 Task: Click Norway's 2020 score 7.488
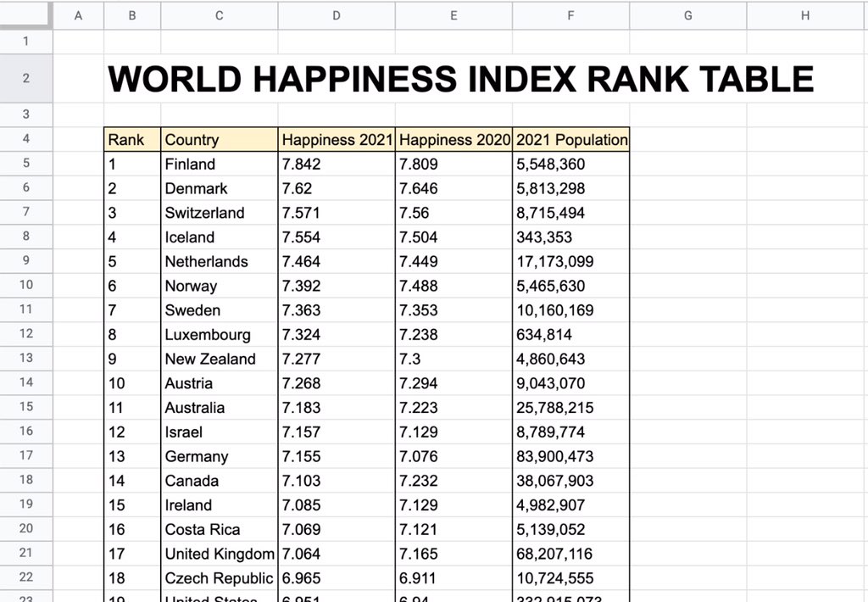[454, 286]
